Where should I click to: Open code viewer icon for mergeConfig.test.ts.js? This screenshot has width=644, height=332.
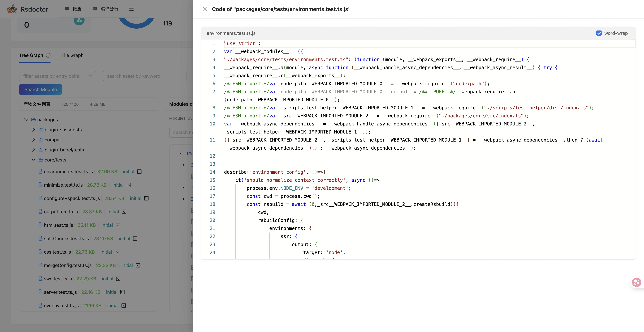point(138,265)
